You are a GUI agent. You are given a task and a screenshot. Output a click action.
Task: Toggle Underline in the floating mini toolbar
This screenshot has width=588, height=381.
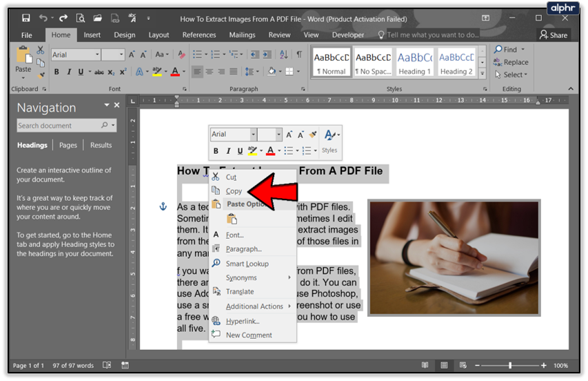coord(240,150)
